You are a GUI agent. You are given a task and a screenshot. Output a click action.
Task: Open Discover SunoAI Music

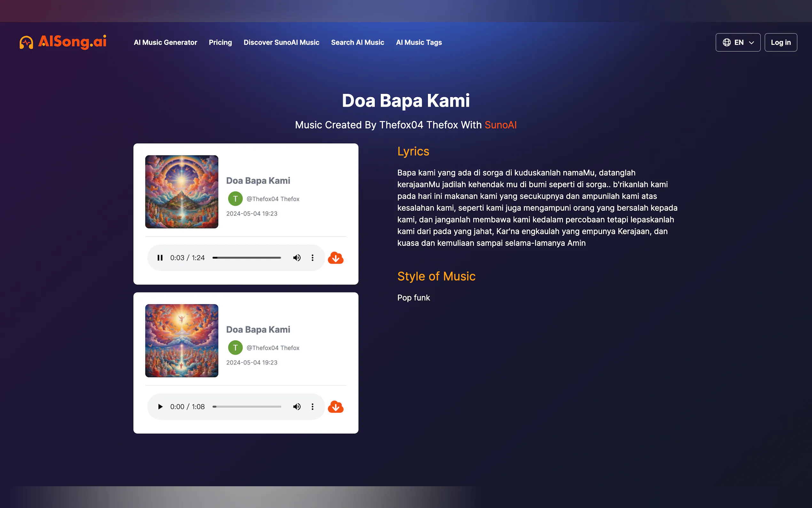click(281, 42)
